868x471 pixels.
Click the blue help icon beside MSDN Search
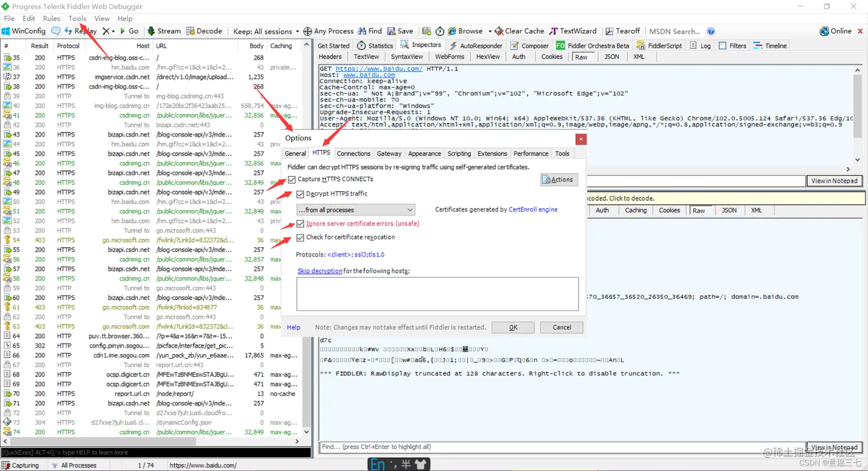pos(711,31)
